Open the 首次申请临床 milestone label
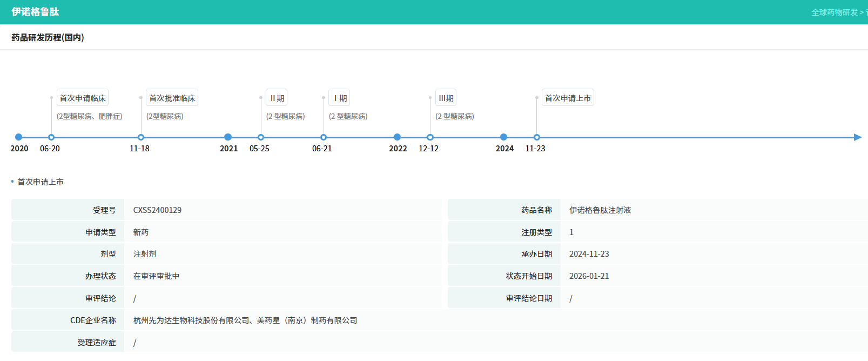Image resolution: width=868 pixels, height=361 pixels. click(x=83, y=98)
